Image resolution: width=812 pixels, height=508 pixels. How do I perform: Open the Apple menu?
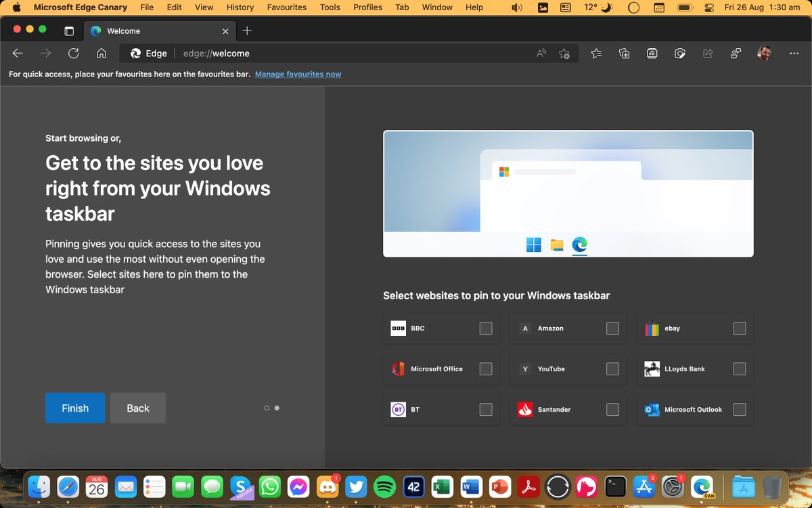[17, 7]
